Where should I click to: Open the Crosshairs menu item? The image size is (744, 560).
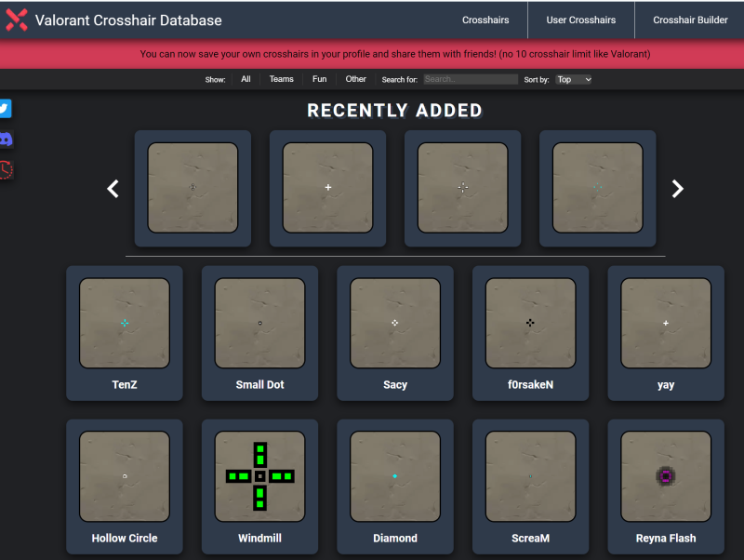pyautogui.click(x=485, y=20)
